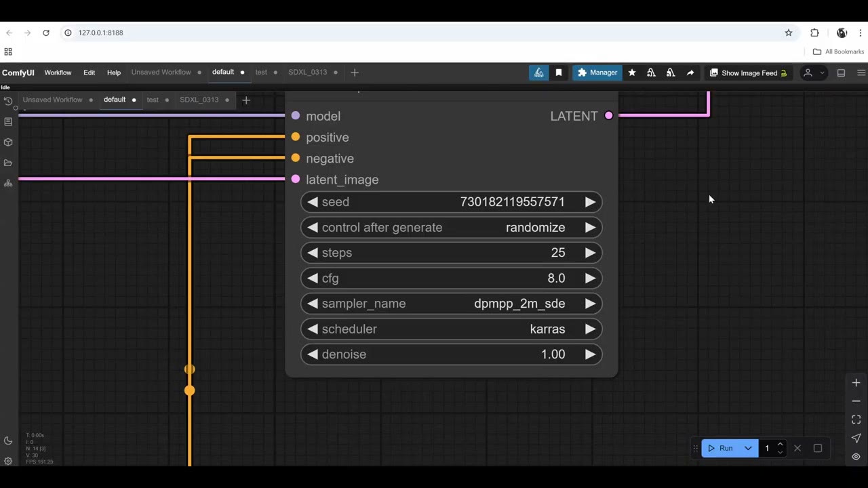Screen dimensions: 868x488
Task: Toggle link visibility with the eye icon
Action: [x=856, y=456]
